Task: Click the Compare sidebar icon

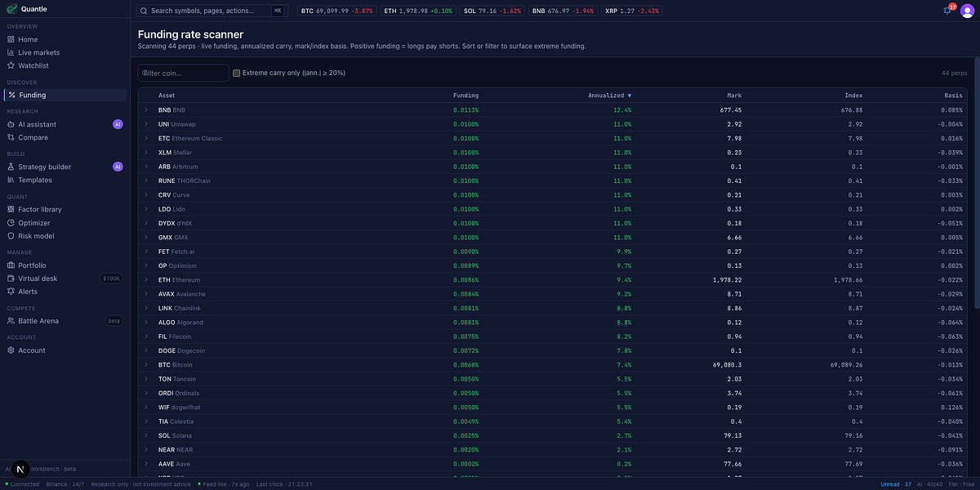Action: pos(11,137)
